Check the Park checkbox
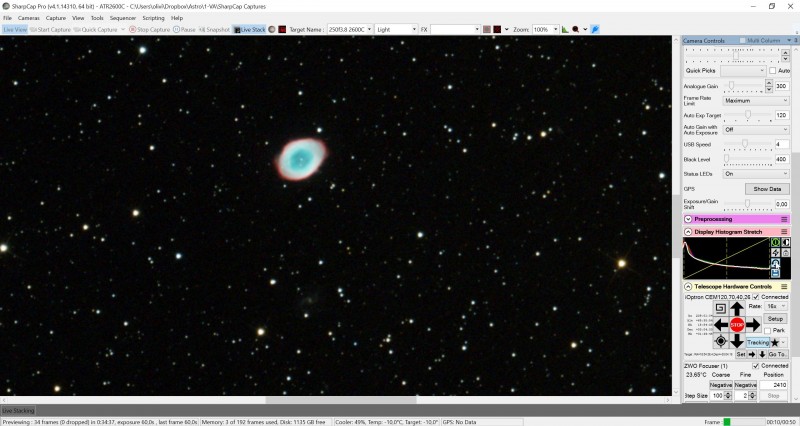Screen dimensions: 800x426 click(x=767, y=331)
